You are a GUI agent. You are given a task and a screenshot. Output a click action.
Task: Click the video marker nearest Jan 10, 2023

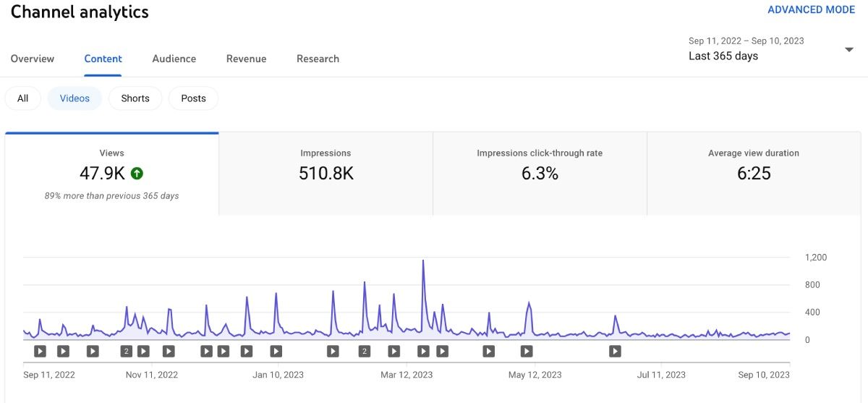(276, 352)
